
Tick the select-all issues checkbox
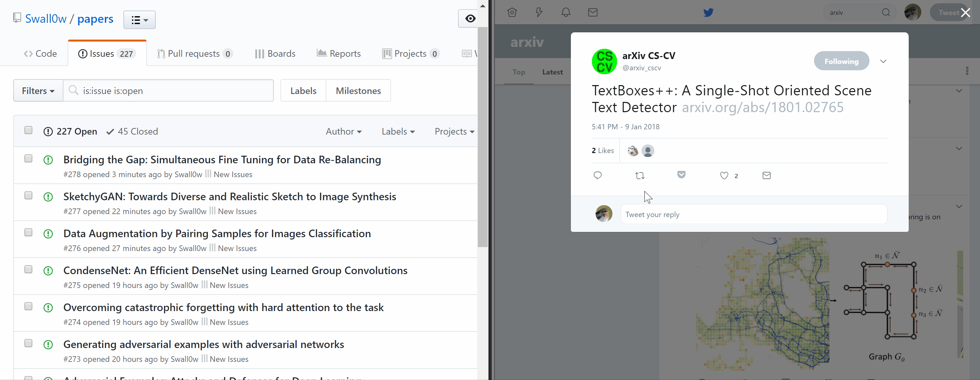28,131
